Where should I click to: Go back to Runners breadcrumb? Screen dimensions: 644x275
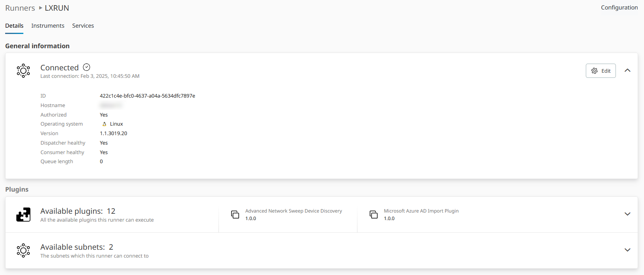pos(20,8)
